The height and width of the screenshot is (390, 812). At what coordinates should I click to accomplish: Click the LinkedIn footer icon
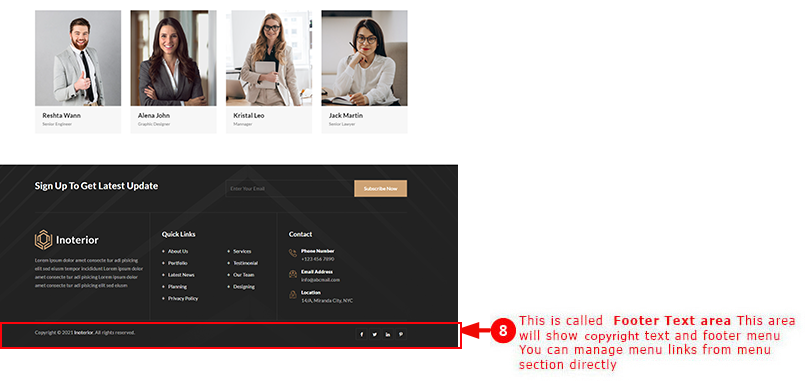pos(388,334)
